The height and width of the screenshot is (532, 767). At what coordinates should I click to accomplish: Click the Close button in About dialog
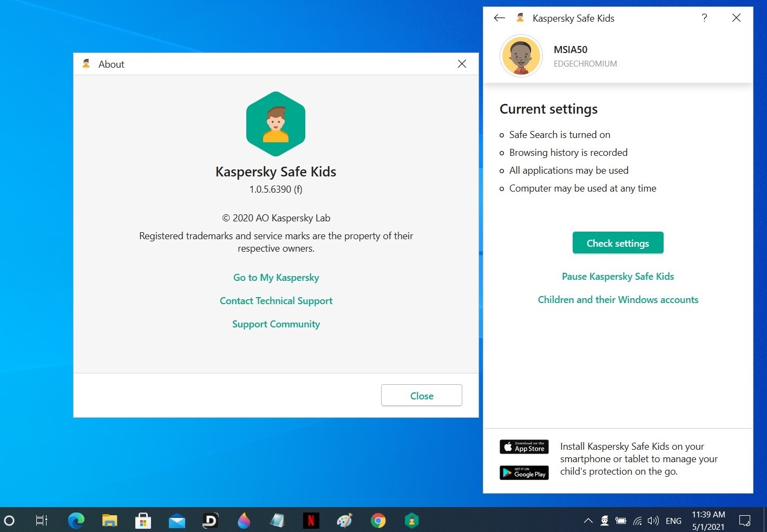point(422,396)
